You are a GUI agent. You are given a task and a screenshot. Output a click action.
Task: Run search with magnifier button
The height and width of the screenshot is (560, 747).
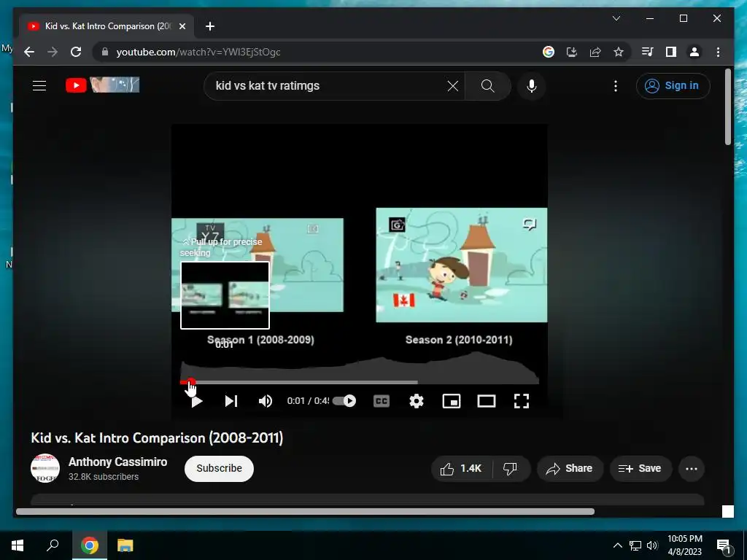pyautogui.click(x=487, y=86)
